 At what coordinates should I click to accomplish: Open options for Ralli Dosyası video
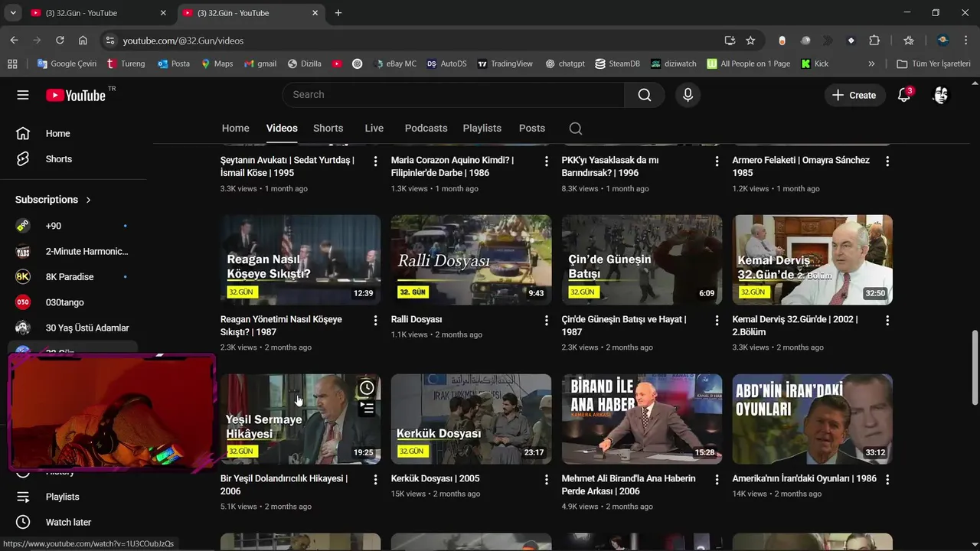click(x=546, y=321)
